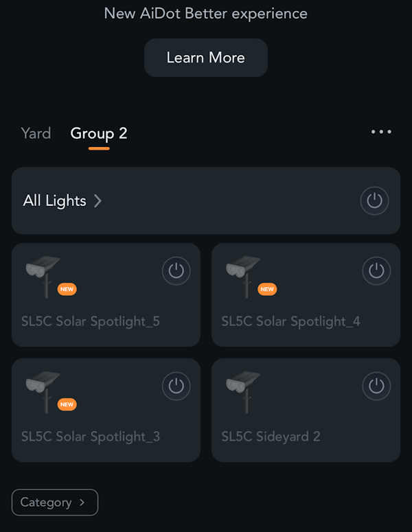Viewport: 412px width, 532px height.
Task: Click the Learn More button
Action: point(206,58)
